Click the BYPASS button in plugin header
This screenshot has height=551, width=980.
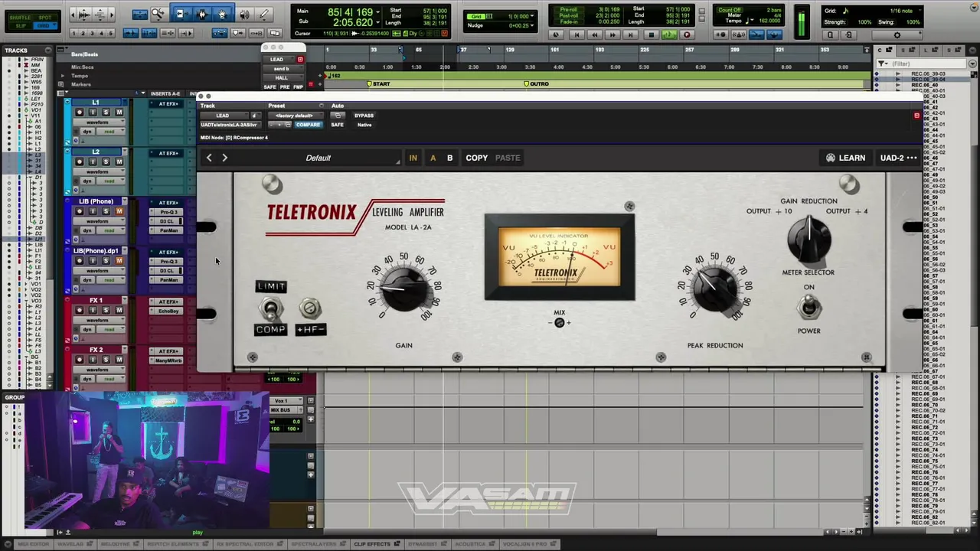364,116
